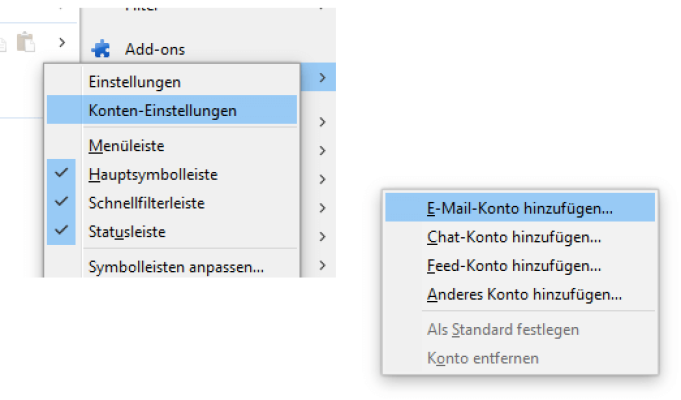
Task: Click Als Standard festlegen
Action: [502, 329]
